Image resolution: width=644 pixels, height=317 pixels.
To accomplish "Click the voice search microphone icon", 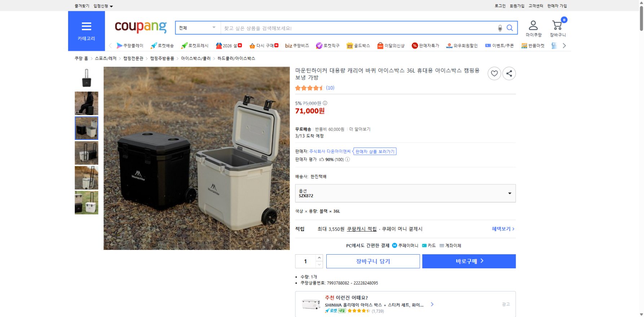I will click(499, 27).
